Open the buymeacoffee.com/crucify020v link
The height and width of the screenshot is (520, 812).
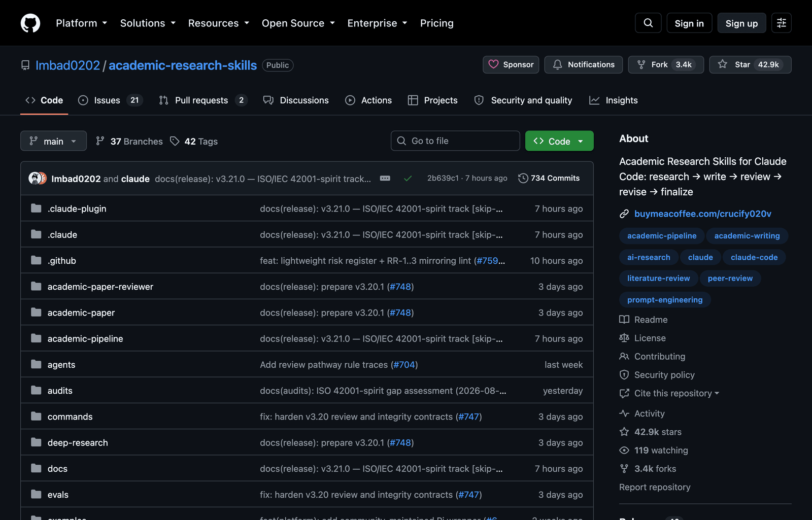click(703, 214)
